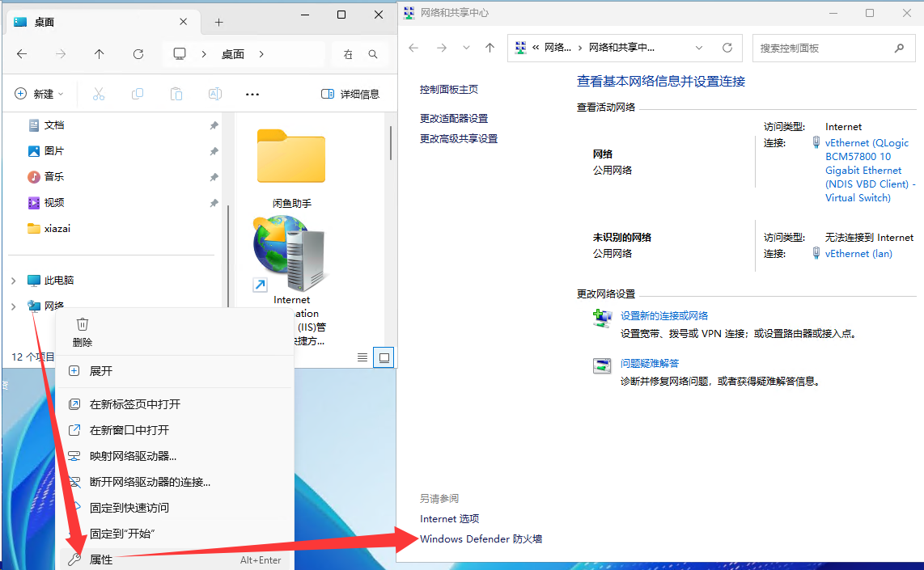The image size is (924, 570).
Task: Choose 映射网络驱动器 from context menu
Action: [x=133, y=456]
